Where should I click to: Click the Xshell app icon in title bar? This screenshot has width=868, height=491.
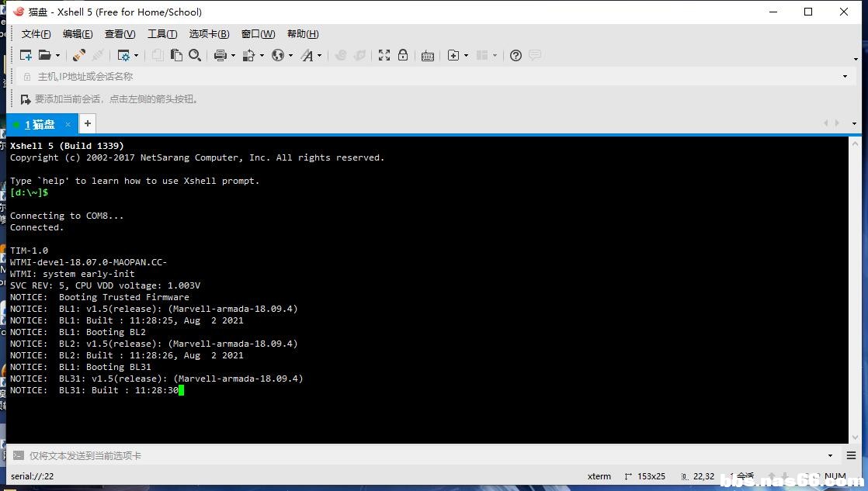click(19, 12)
